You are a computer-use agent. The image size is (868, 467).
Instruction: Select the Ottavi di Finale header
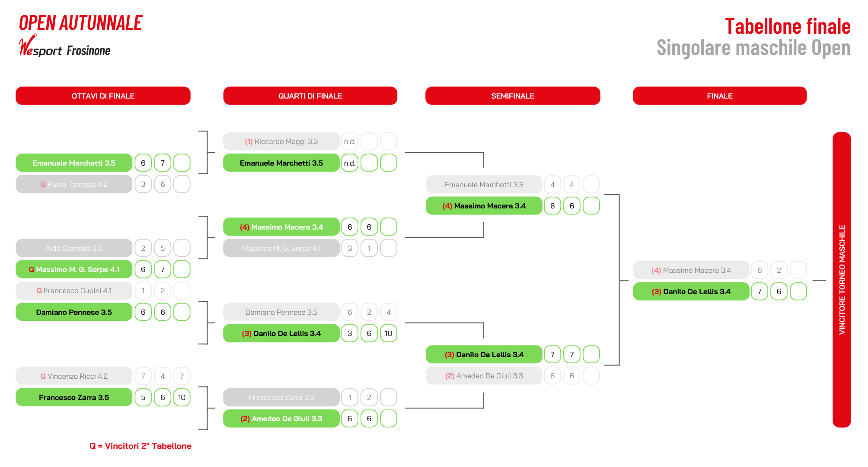tap(103, 96)
